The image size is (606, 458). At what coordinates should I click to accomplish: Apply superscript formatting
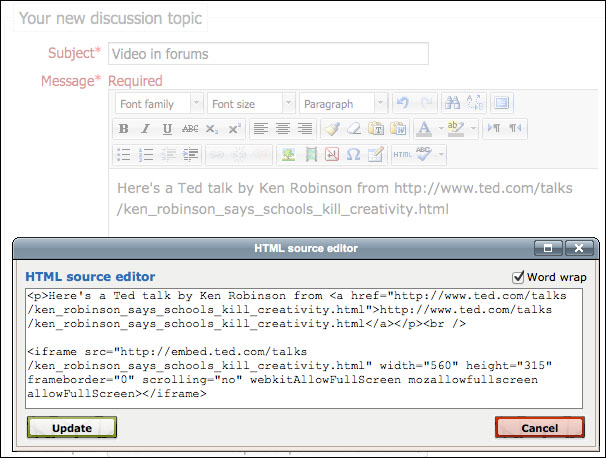(x=234, y=129)
